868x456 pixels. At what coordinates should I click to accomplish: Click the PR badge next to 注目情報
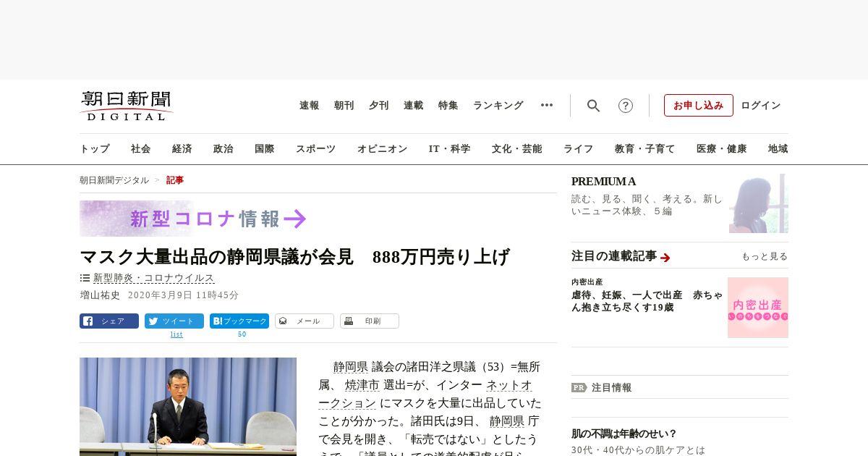pos(579,387)
